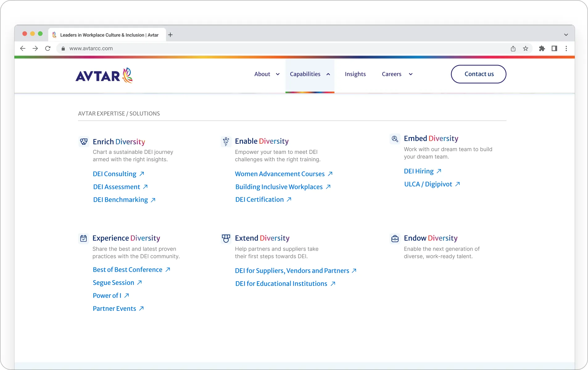Open the DEI Hiring link
Screen dimensions: 588x370
[419, 171]
